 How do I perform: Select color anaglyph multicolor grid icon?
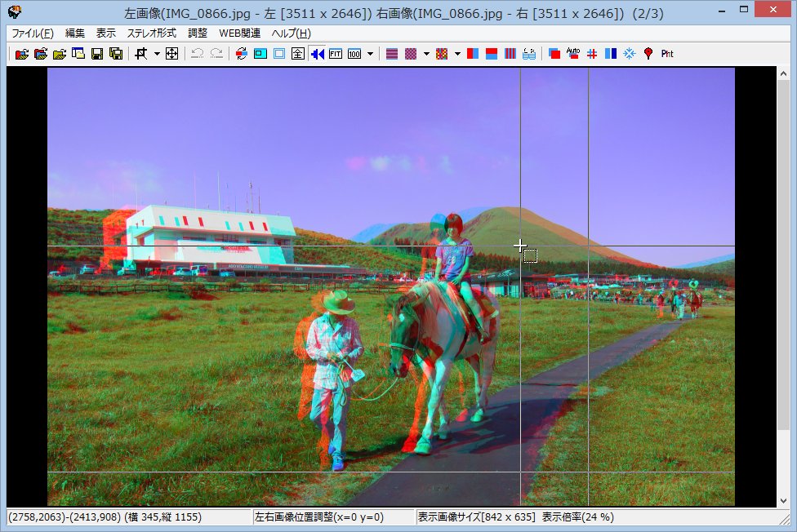tap(442, 54)
